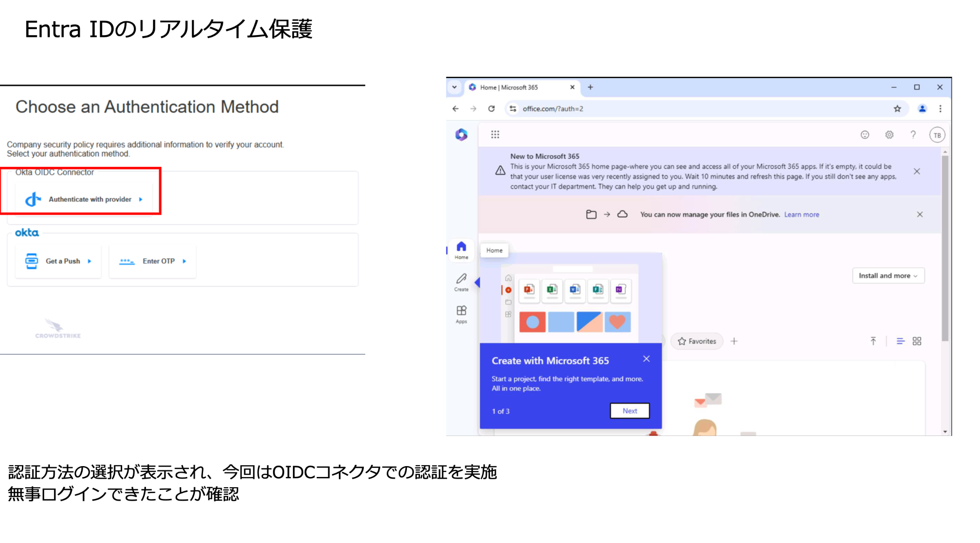
Task: Click the Okta OIDC connector icon
Action: (x=33, y=199)
